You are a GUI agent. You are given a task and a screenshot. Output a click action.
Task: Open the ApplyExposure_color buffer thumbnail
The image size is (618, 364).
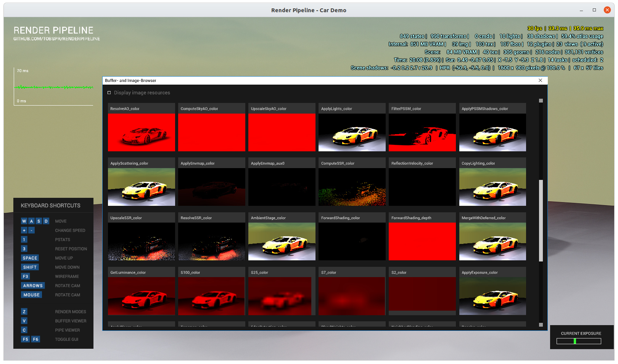492,296
